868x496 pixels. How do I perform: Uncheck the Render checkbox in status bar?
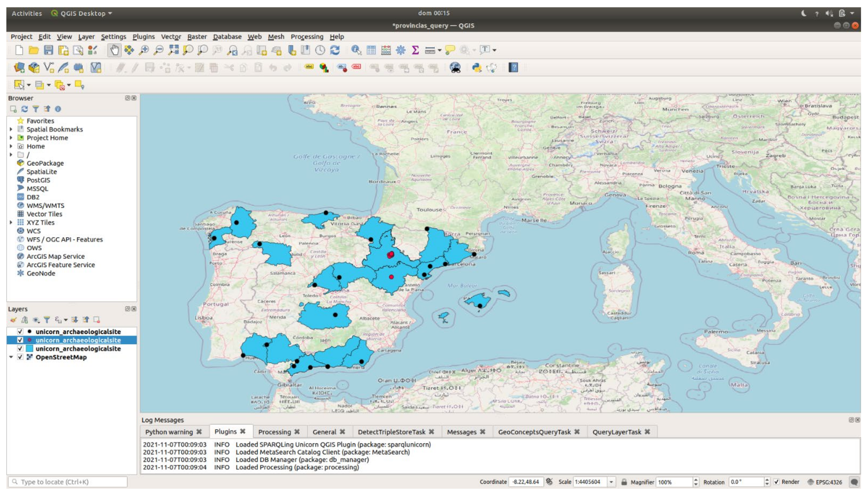click(776, 482)
